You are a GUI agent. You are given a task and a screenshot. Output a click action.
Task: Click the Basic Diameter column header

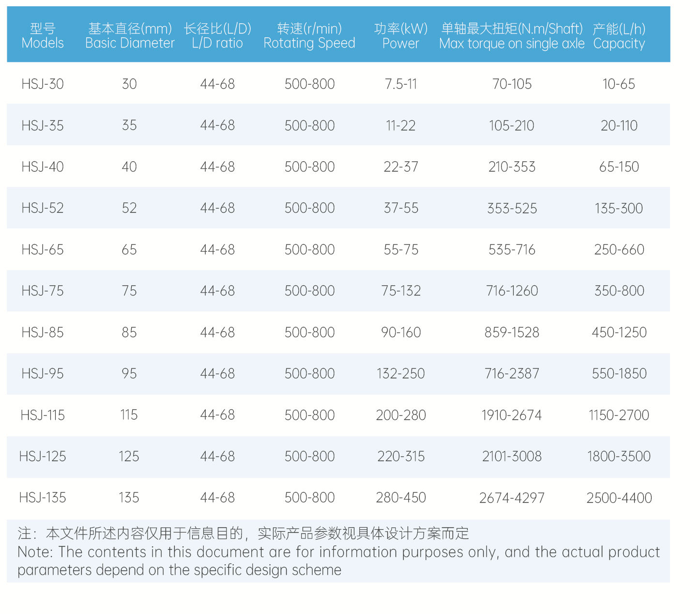pos(130,36)
